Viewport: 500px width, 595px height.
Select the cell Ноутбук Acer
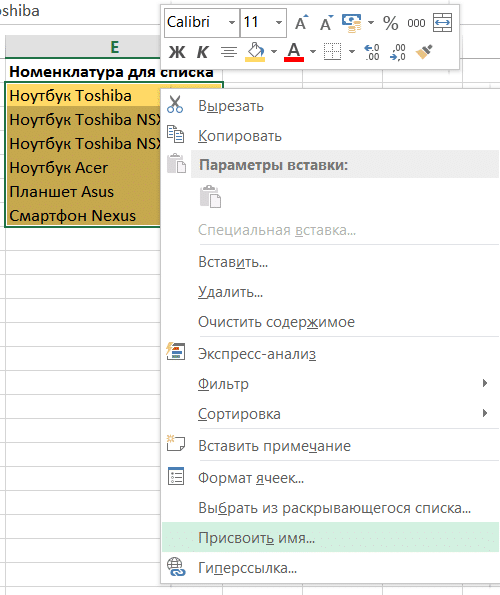click(83, 167)
